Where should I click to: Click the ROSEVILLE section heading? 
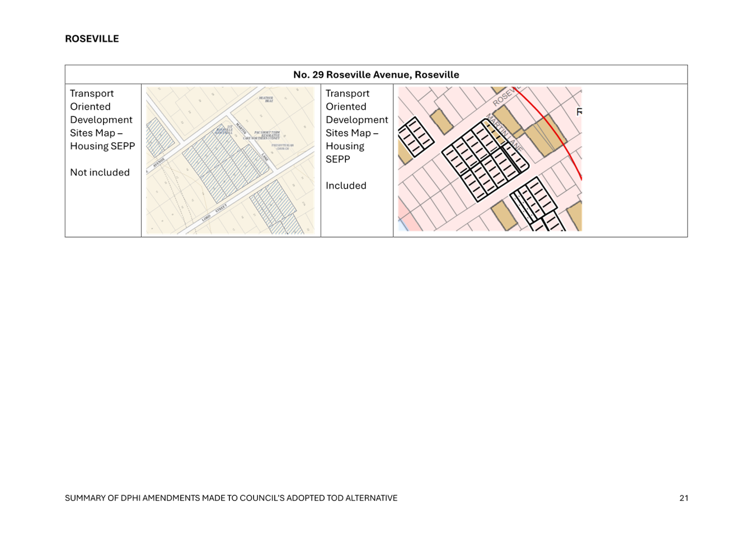[x=92, y=39]
